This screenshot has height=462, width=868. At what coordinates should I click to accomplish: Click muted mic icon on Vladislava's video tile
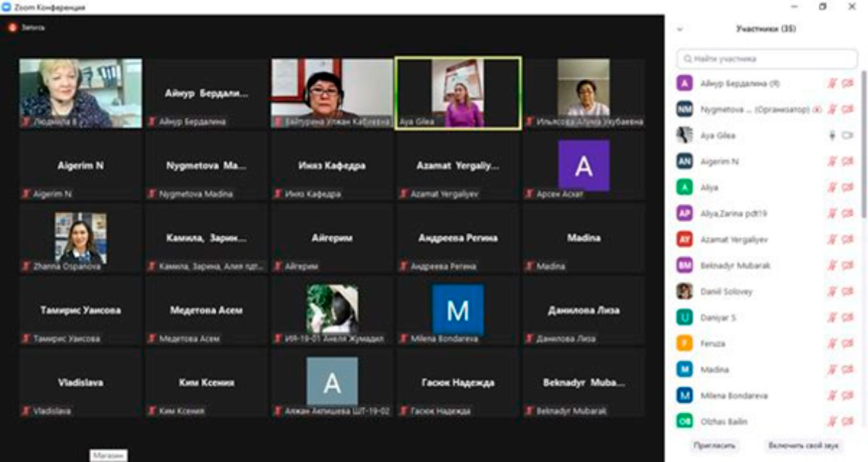26,411
